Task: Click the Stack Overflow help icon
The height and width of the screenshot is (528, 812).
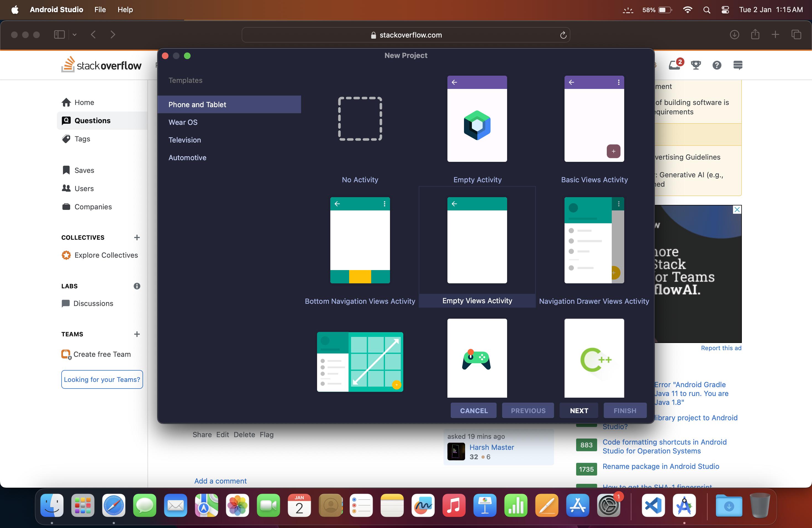Action: click(x=717, y=65)
